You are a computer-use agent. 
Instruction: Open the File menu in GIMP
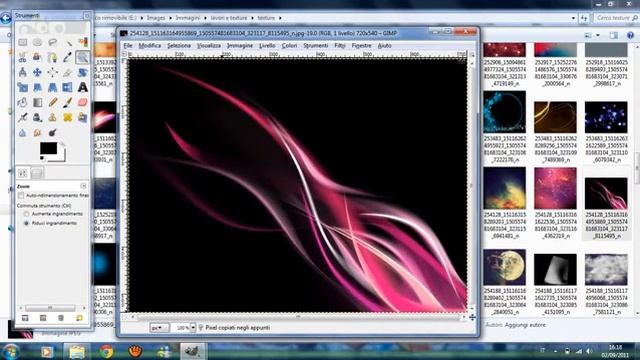(x=128, y=46)
